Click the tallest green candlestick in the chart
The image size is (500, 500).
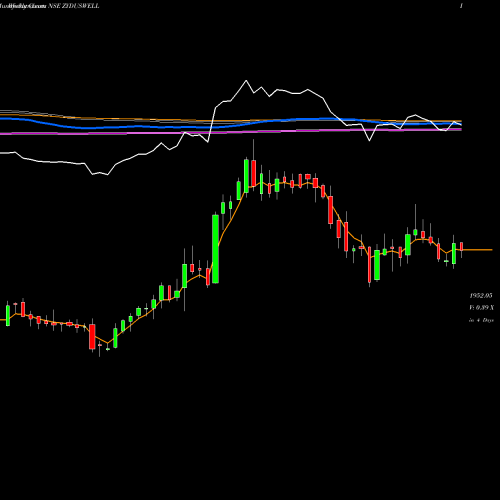(x=215, y=249)
